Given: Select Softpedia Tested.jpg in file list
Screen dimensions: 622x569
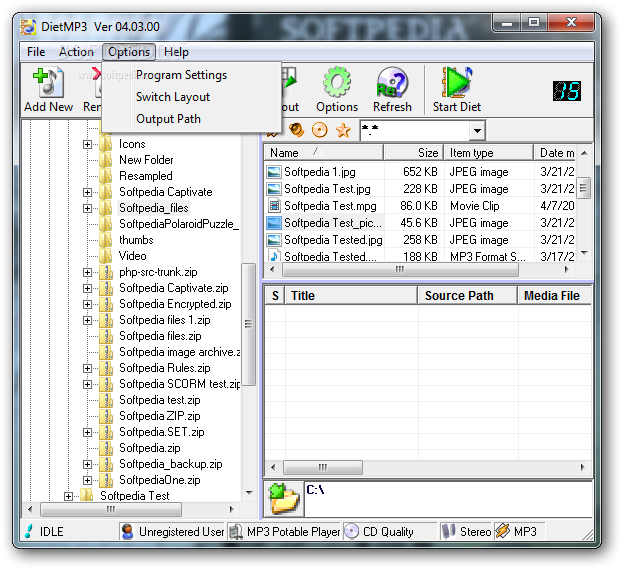Looking at the screenshot, I should pyautogui.click(x=333, y=240).
